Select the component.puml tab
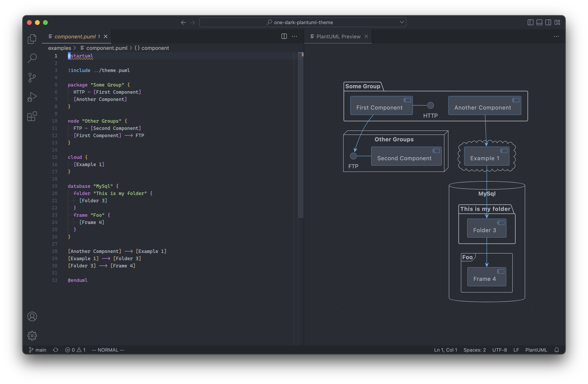Screen dimensions: 588x384 pos(75,36)
